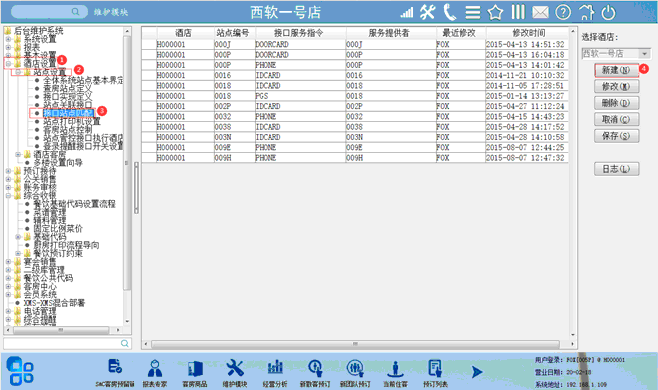Image resolution: width=658 pixels, height=390 pixels.
Task: Select 接口站点匹配 in the tree
Action: [x=68, y=113]
